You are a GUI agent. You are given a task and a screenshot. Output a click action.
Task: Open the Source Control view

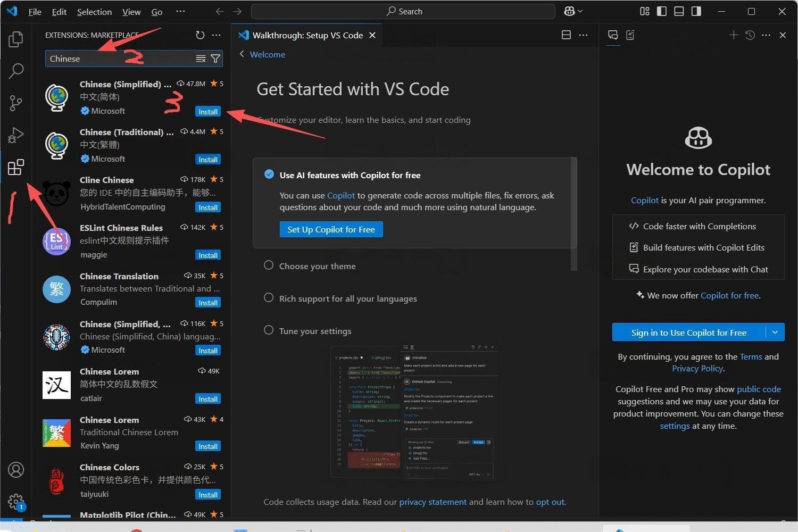[16, 103]
